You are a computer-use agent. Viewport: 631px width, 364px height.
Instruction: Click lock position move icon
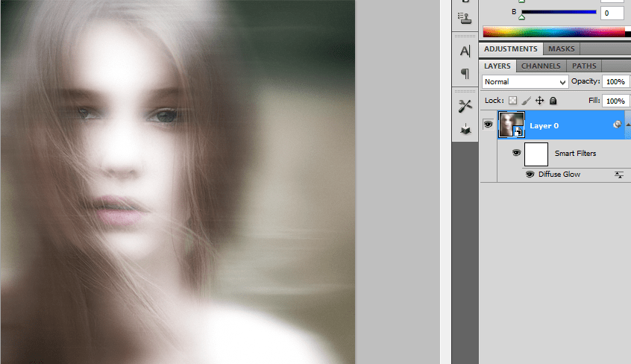[539, 100]
